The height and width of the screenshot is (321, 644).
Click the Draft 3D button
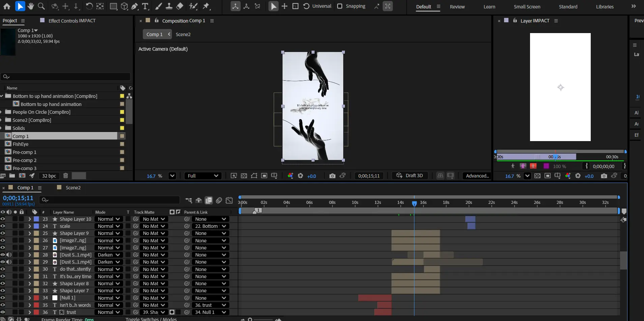[x=410, y=176]
